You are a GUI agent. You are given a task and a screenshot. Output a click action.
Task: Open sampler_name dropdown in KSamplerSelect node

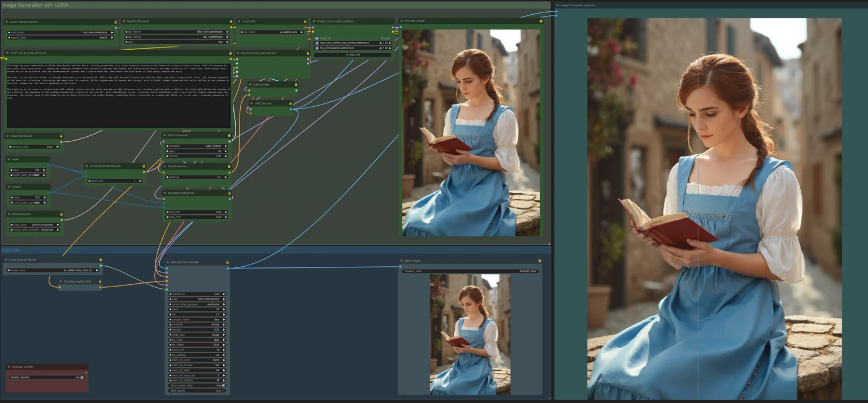click(34, 146)
